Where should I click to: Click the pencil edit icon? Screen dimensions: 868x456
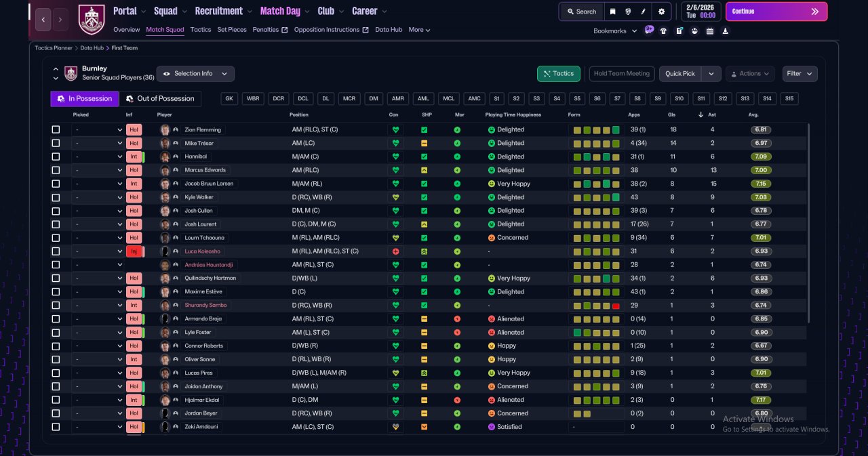tap(644, 12)
